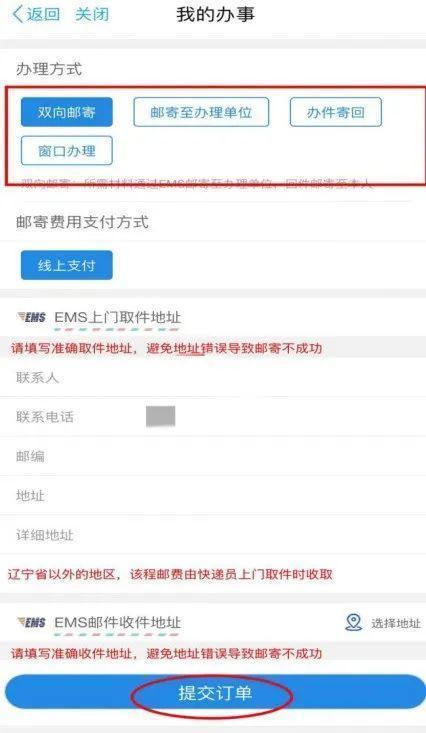Tap EMS logo beside 上门取件地址

click(x=32, y=317)
